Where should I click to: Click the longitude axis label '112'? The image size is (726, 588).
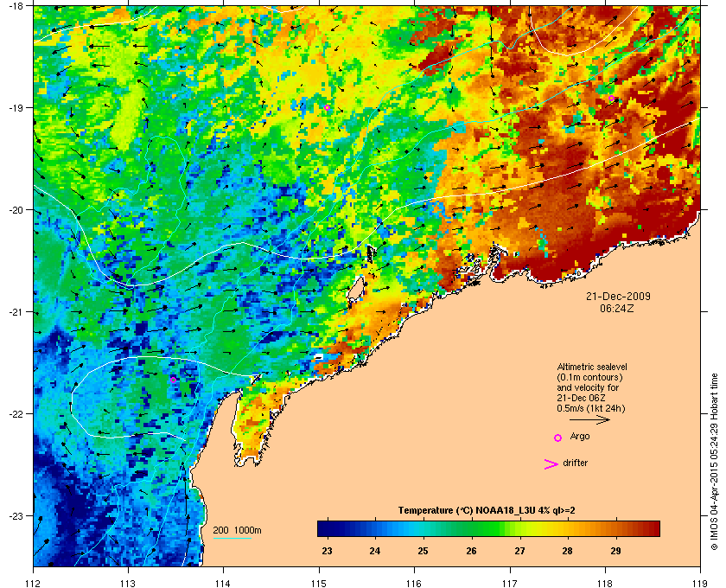[x=34, y=584]
